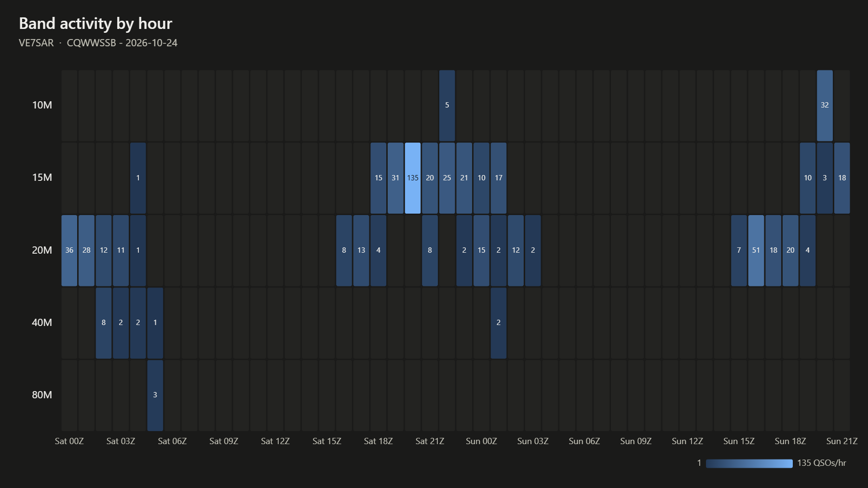Click the Sat 09Z axis label
868x488 pixels.
pyautogui.click(x=224, y=441)
